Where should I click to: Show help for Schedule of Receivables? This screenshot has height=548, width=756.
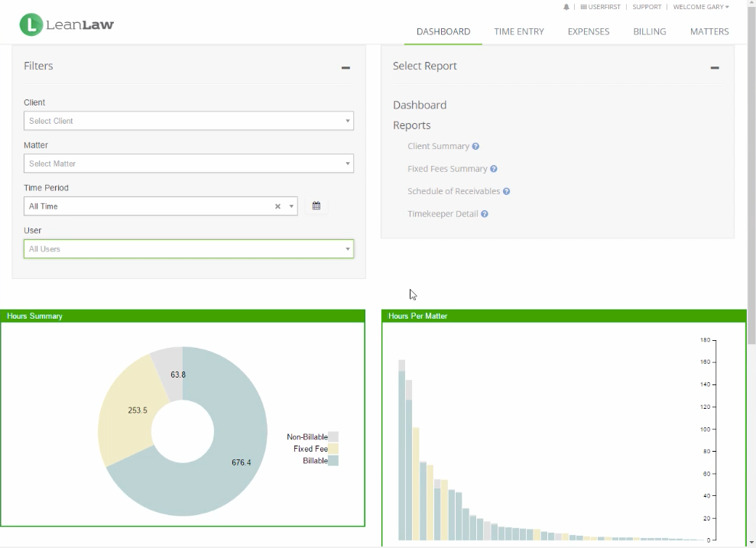pyautogui.click(x=506, y=191)
